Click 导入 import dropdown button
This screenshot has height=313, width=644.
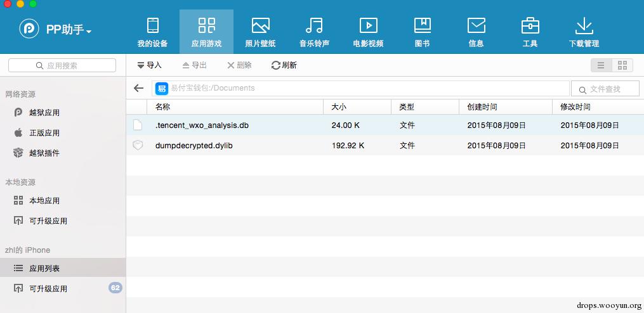pos(149,65)
